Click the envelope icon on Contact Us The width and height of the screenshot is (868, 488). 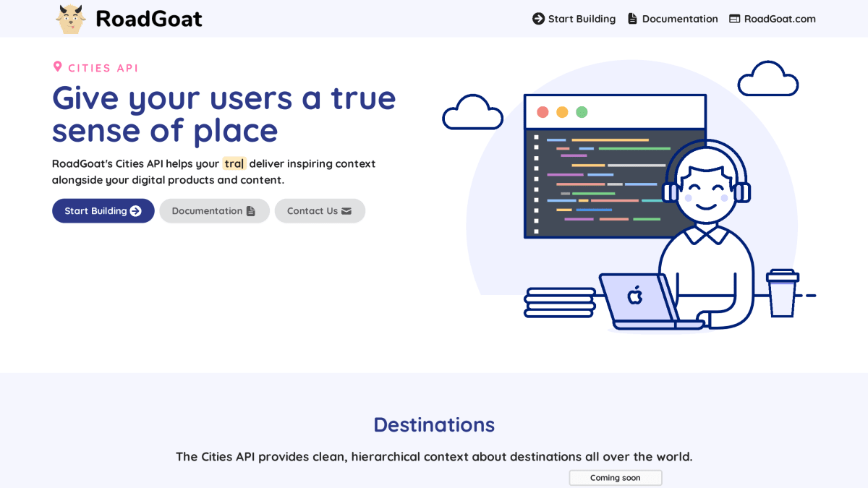346,211
